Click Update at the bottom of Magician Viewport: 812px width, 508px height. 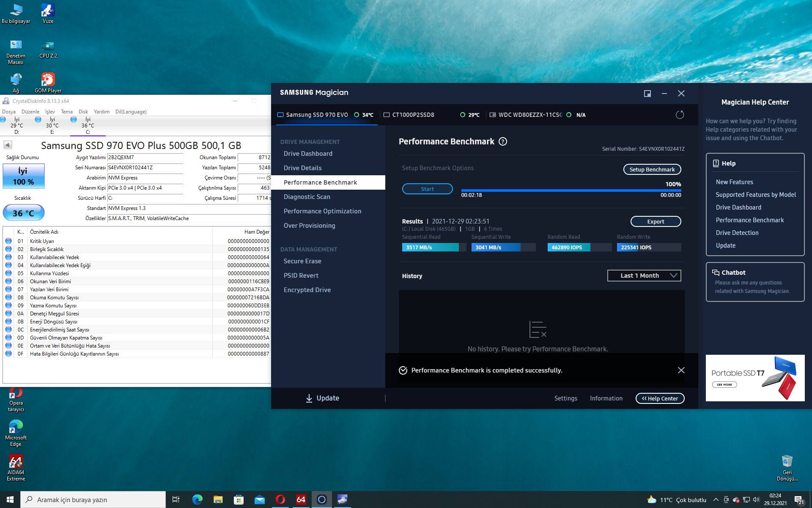[x=322, y=398]
